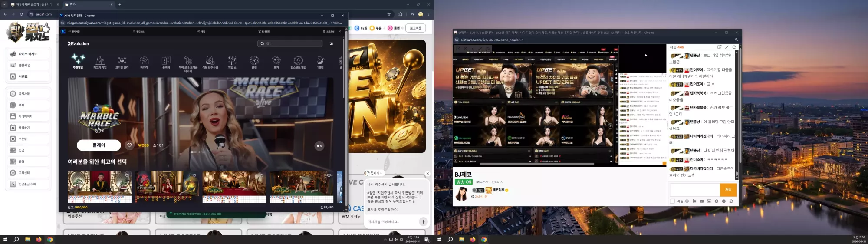This screenshot has width=868, height=244.
Task: Open the 게임 쇼 microphone category
Action: [232, 62]
